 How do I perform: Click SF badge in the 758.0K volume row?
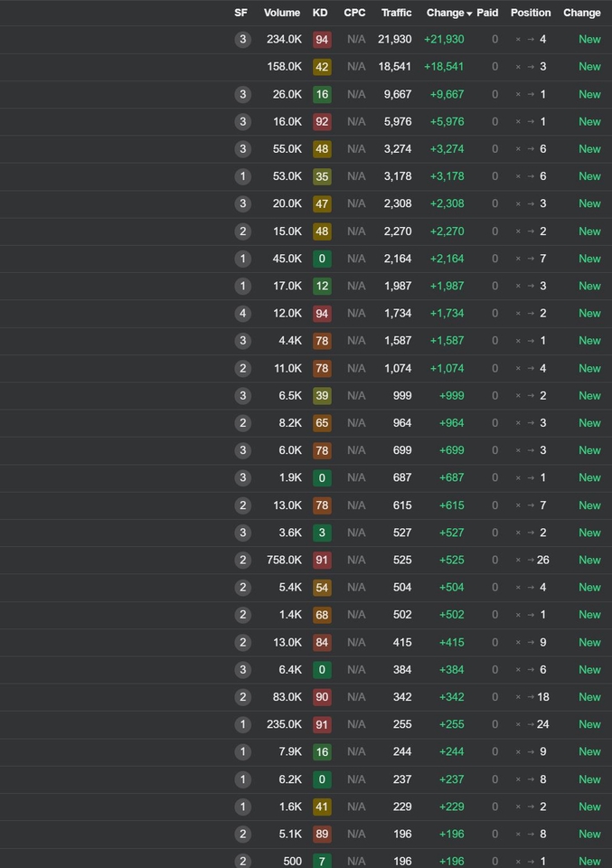tap(242, 561)
